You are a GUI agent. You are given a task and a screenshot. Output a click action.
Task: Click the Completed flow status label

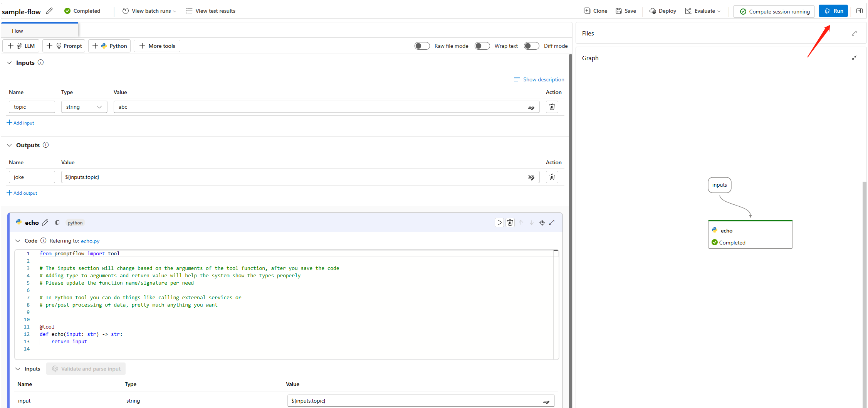[82, 11]
